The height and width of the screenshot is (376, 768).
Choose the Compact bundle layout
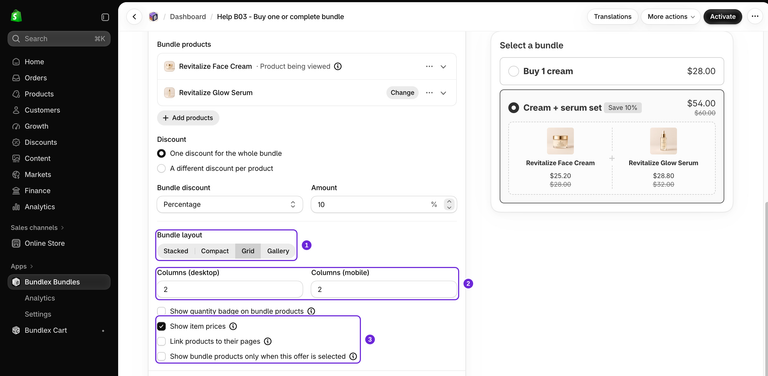click(215, 251)
